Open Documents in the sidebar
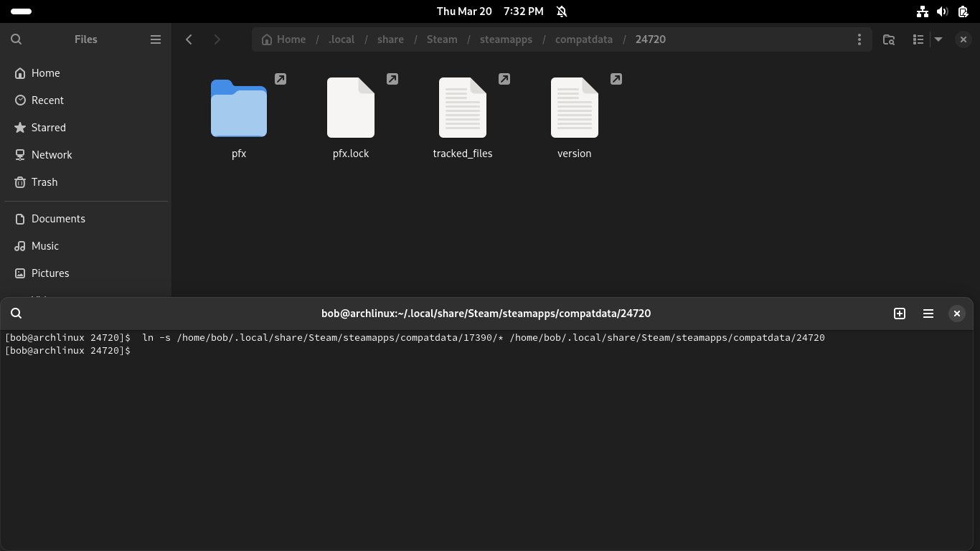The height and width of the screenshot is (551, 980). click(x=86, y=219)
